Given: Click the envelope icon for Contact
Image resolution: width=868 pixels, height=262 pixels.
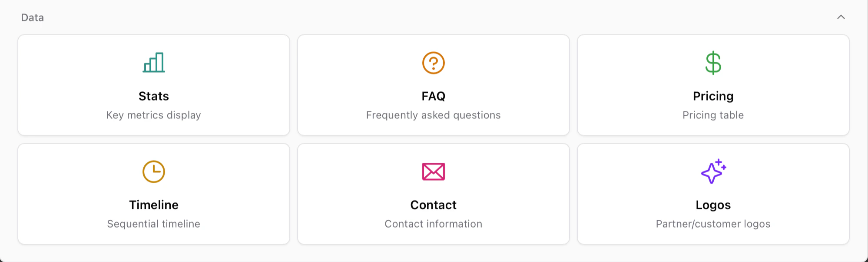Looking at the screenshot, I should [433, 171].
